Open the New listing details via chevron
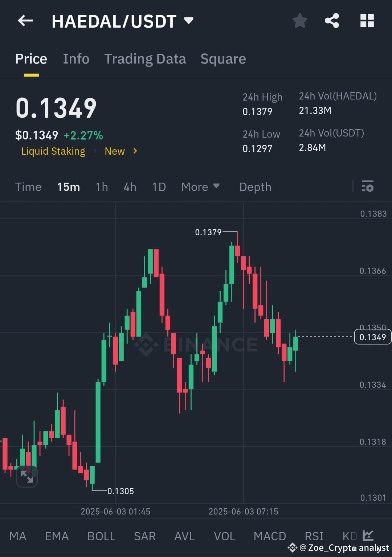 coord(134,151)
